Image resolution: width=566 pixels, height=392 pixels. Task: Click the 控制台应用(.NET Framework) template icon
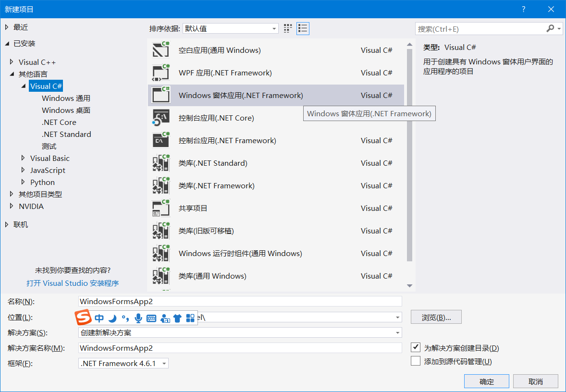161,140
